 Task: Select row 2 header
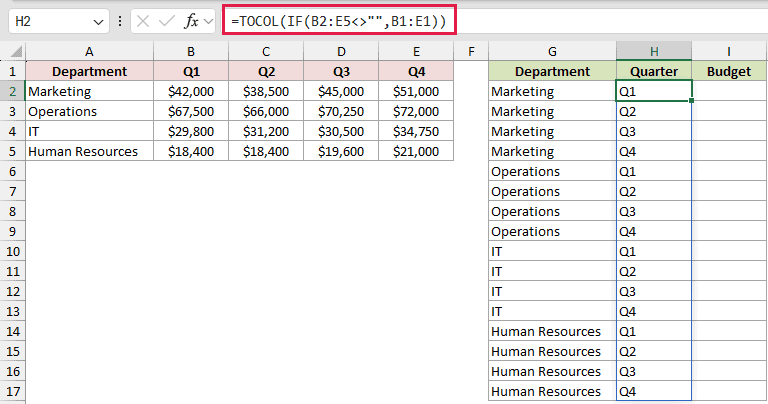(x=13, y=92)
